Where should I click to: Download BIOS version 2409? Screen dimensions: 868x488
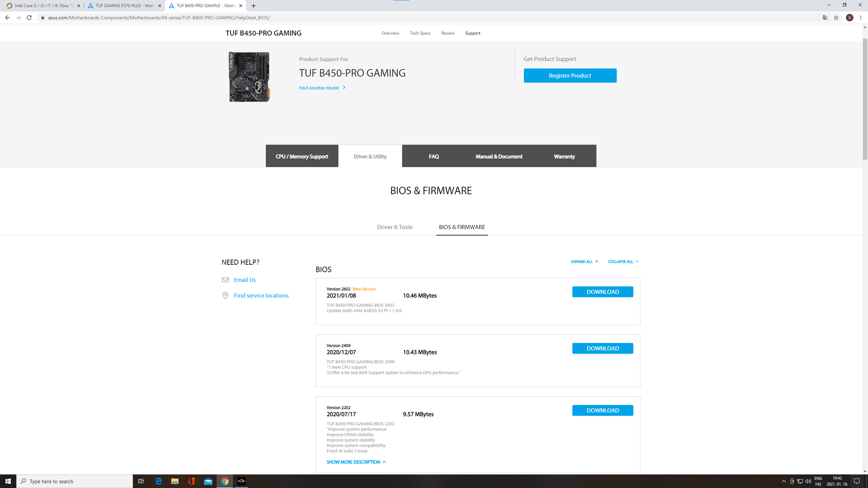pos(603,349)
